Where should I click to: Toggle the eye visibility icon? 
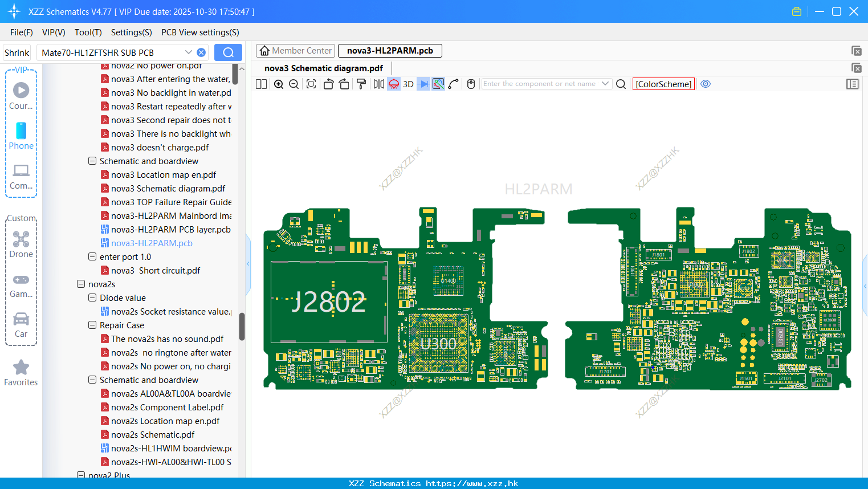(x=706, y=84)
